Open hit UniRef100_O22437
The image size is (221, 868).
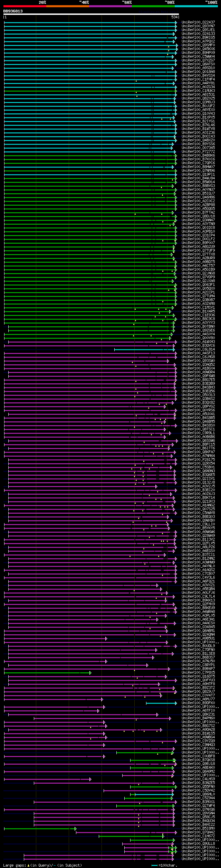pos(198,22)
